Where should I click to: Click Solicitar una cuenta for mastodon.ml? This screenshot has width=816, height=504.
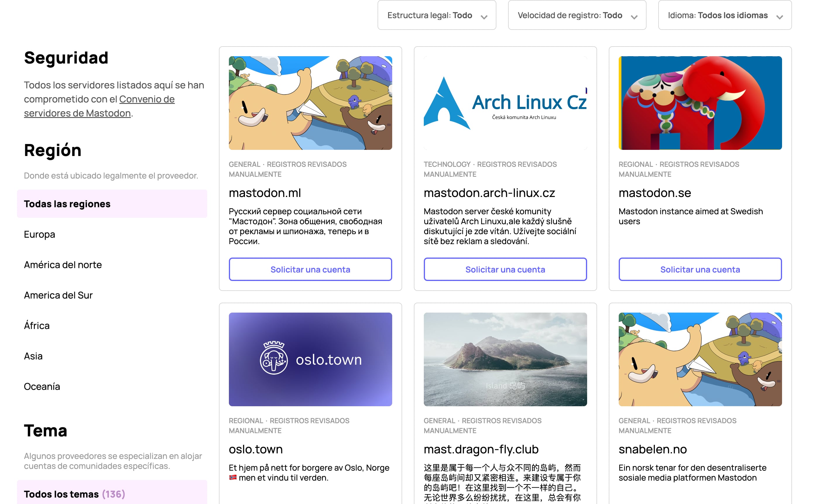tap(310, 269)
